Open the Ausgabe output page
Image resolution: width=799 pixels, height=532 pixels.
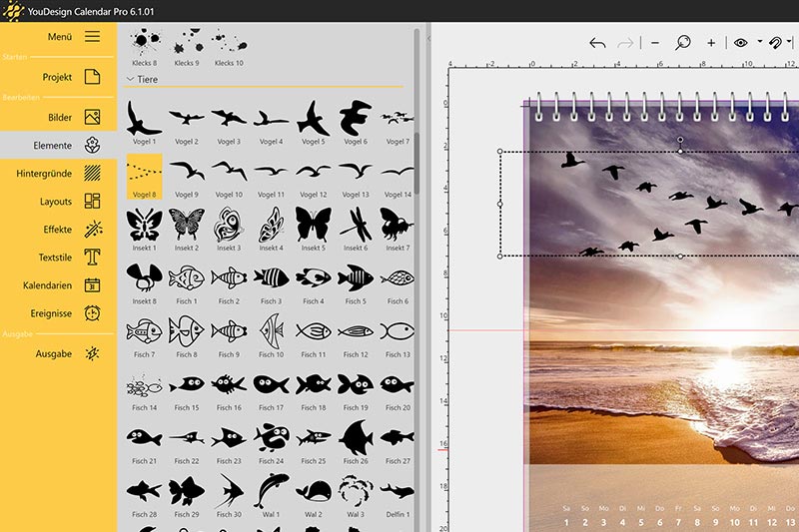[x=57, y=353]
